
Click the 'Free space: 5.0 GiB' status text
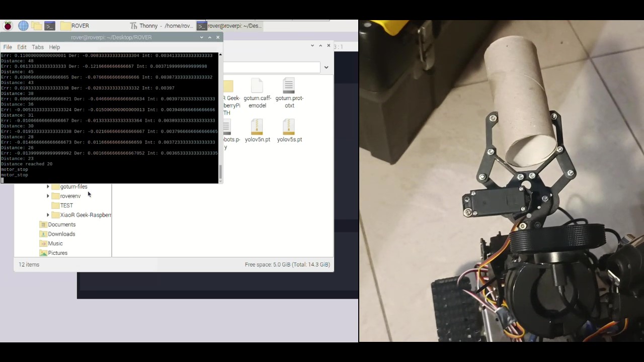tap(287, 264)
